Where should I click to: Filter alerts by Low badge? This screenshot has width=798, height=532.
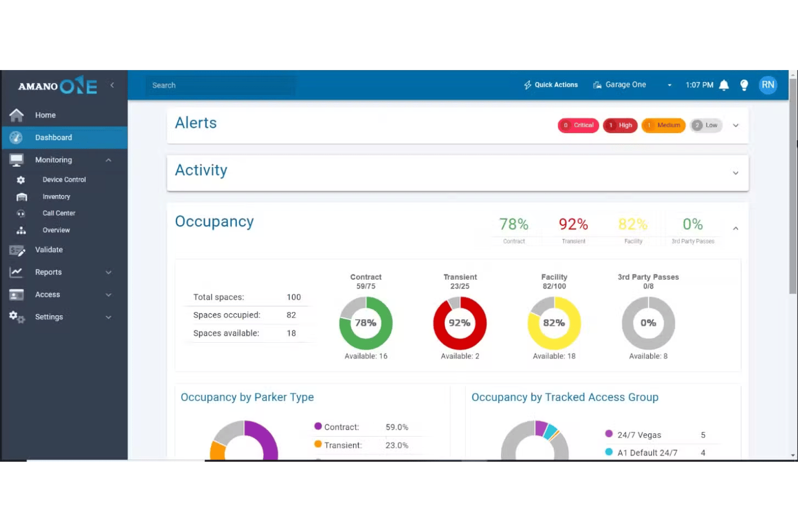coord(706,126)
